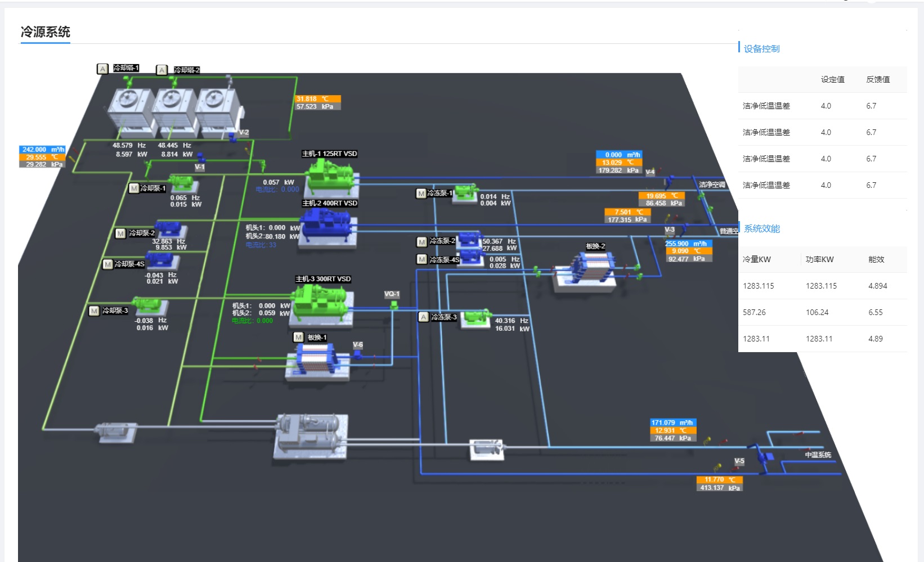
Task: Select the 冷冻泵-3 green pump model
Action: [476, 317]
